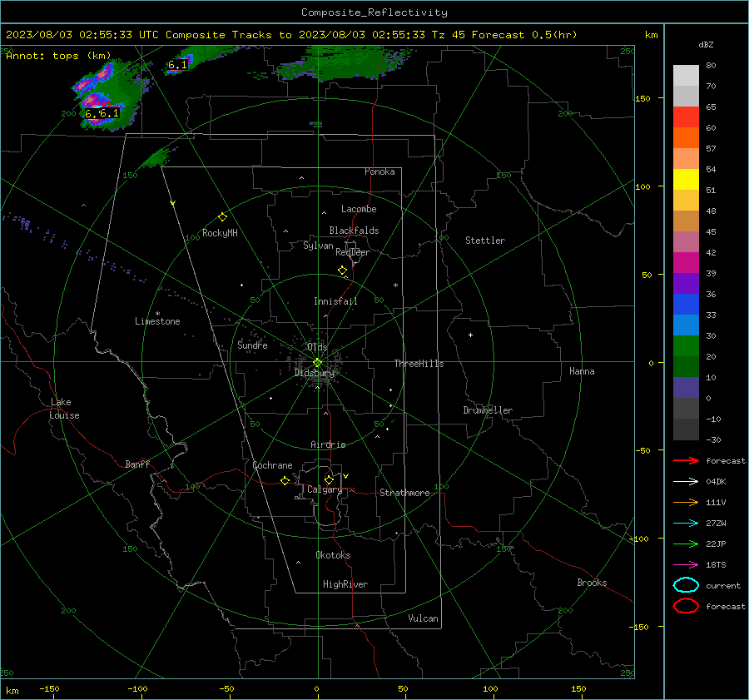Click the Lacombe city label
Viewport: 749px width, 700px height.
359,209
